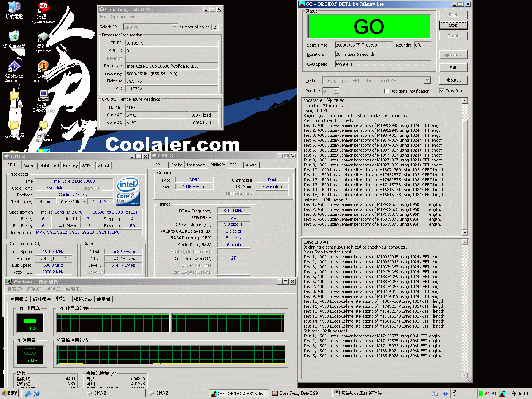Click the green Task Manager CPU tray icon
The width and height of the screenshot is (532, 399).
(x=481, y=394)
